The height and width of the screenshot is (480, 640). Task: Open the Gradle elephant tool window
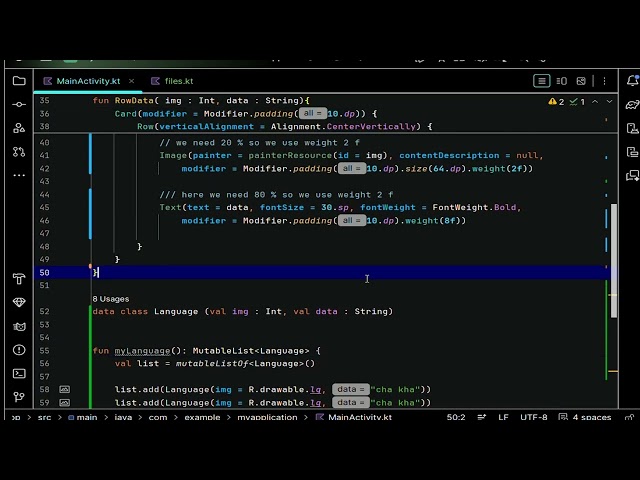coord(632,104)
